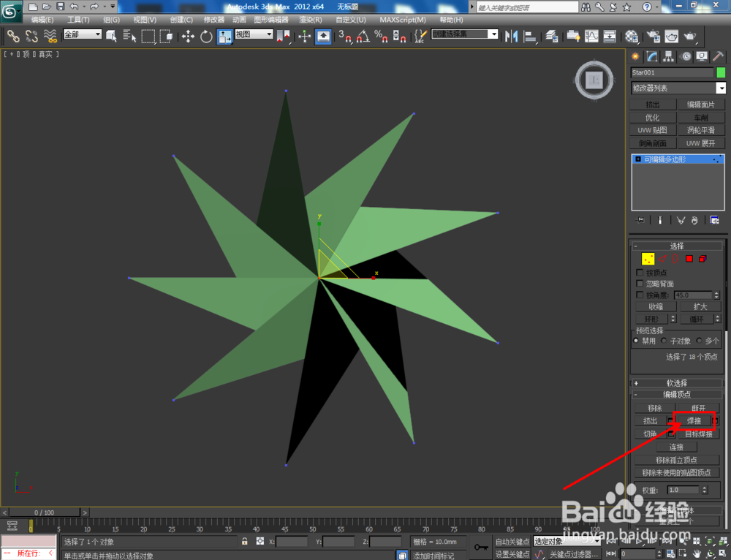Collapse the 选择 rollout
Viewport: 731px width, 560px height.
tap(676, 246)
